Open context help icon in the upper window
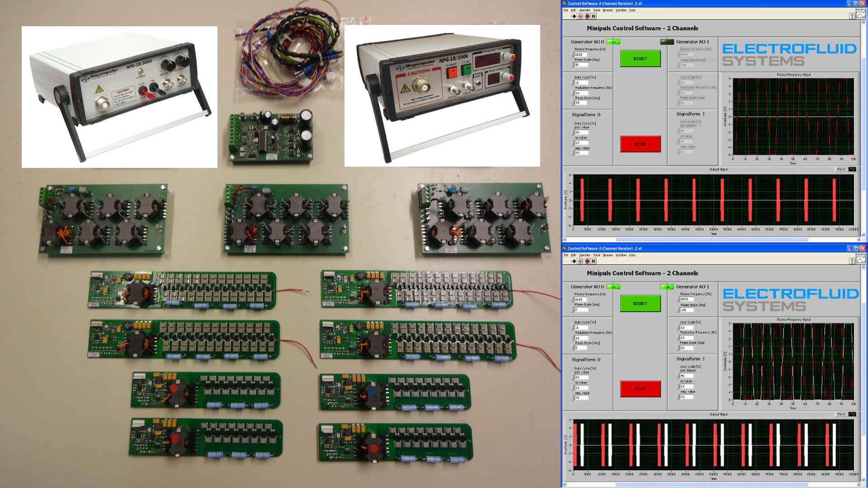Screen dimensions: 868x488 click(x=852, y=16)
